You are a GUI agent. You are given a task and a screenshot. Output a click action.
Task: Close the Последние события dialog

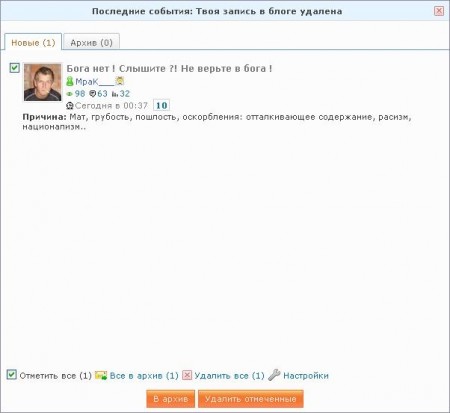(439, 11)
